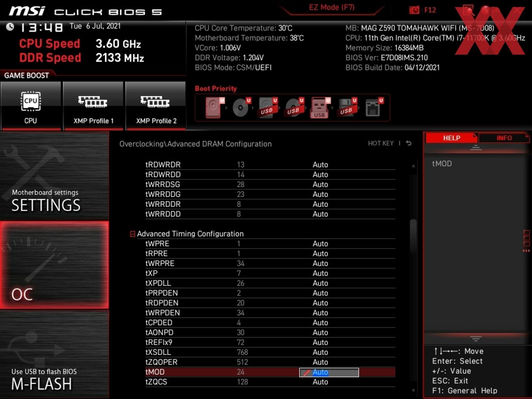Select the tWRRDSG row label

click(163, 185)
